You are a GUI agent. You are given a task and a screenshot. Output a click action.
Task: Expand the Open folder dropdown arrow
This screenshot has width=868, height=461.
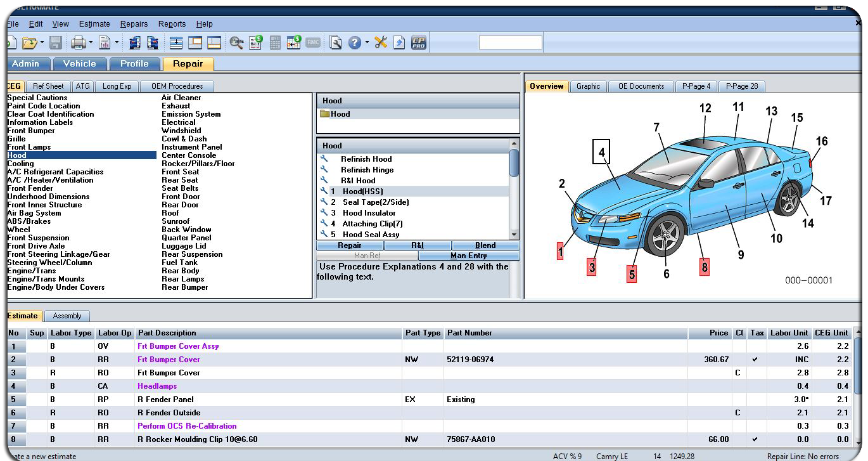[42, 42]
